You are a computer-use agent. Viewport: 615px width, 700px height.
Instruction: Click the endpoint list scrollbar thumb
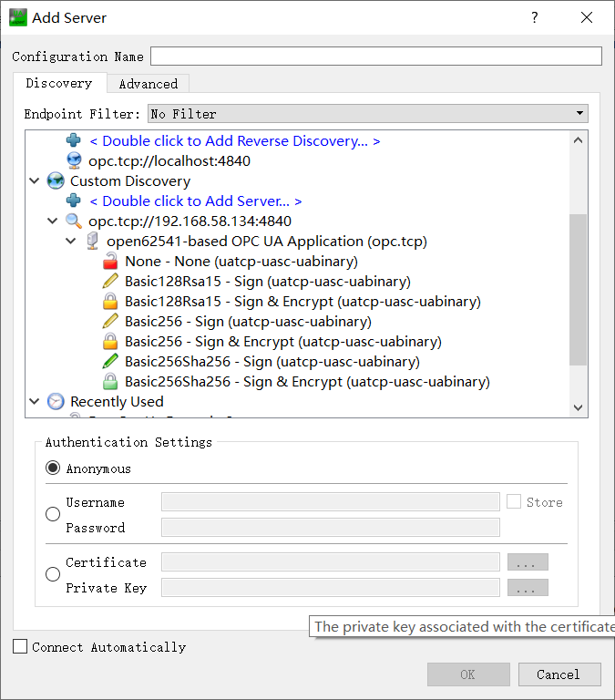[578, 290]
